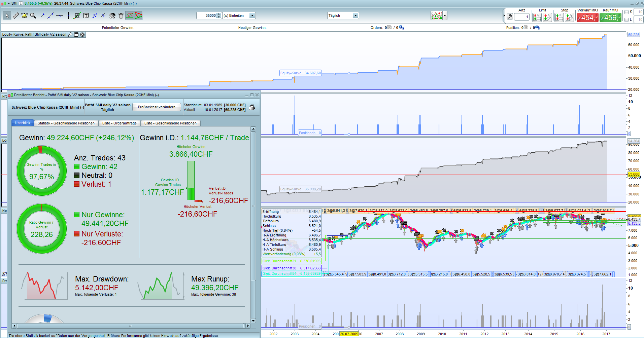644x338 pixels.
Task: Click the report horizontal scrollbar left arrow
Action: pyautogui.click(x=14, y=326)
